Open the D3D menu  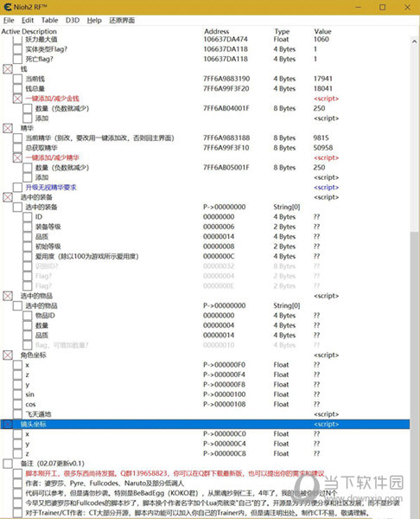coord(73,20)
